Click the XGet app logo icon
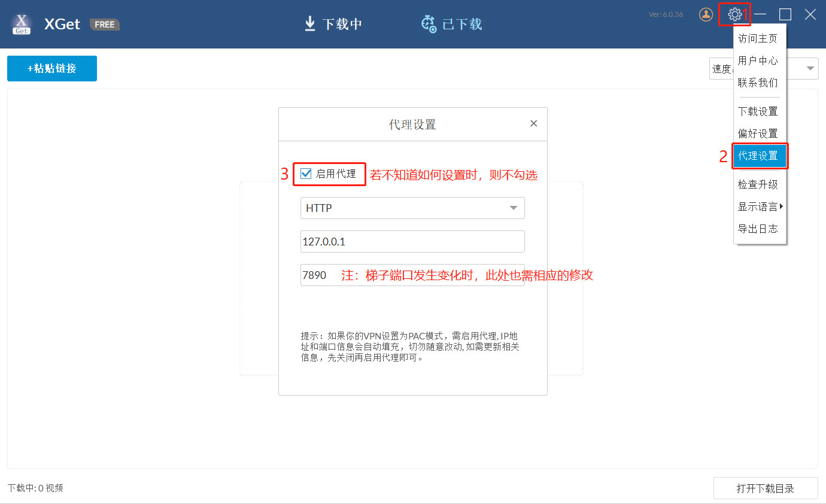826x504 pixels. [22, 24]
